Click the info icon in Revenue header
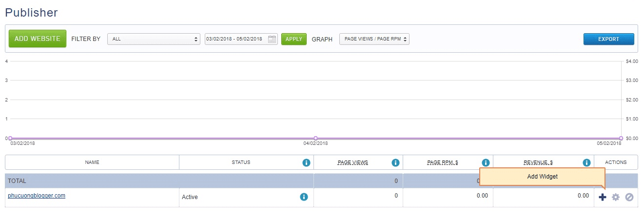Screen dimensions: 644x222 coord(586,162)
